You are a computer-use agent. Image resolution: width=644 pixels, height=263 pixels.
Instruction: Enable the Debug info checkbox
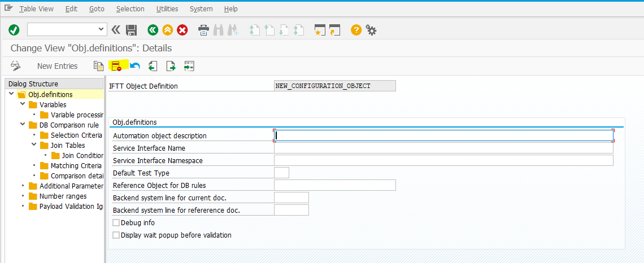pyautogui.click(x=116, y=223)
